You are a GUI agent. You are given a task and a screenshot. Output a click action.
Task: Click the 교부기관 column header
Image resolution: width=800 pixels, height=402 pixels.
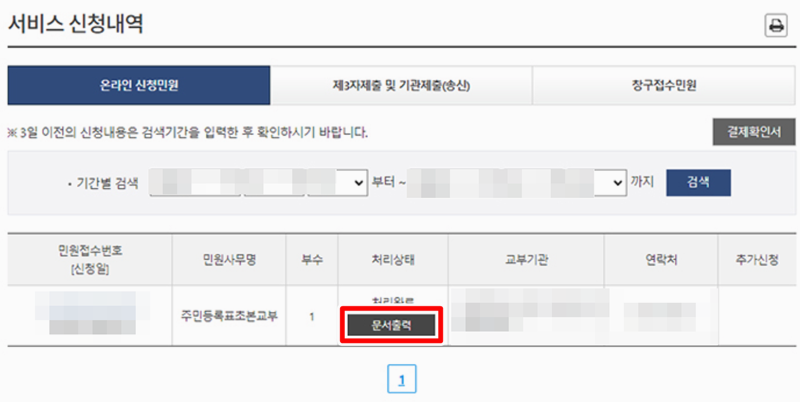coord(526,260)
